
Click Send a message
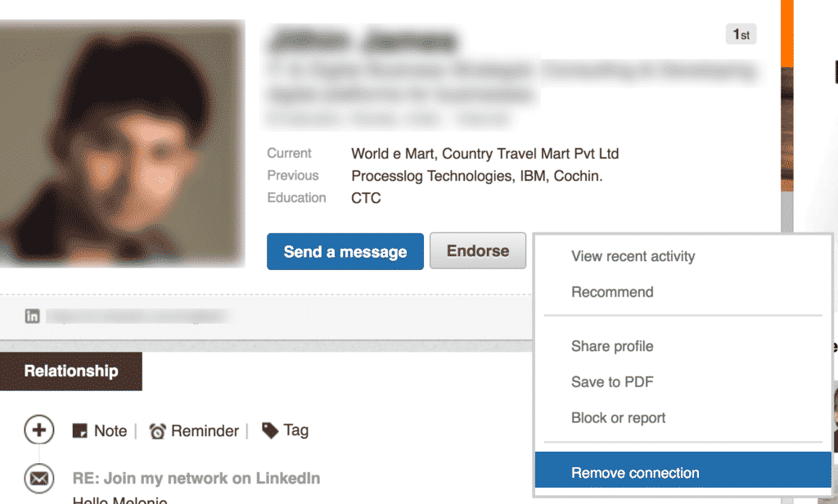[x=345, y=251]
